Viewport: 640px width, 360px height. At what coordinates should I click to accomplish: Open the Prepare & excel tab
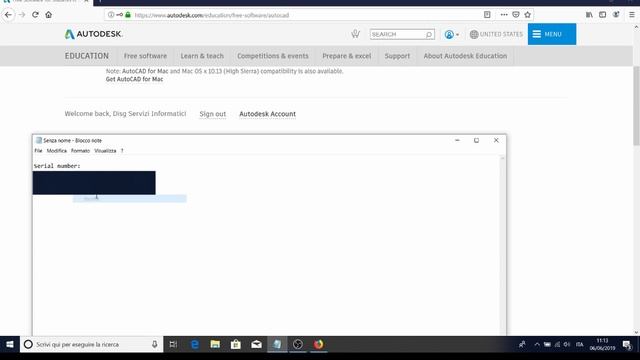coord(347,56)
